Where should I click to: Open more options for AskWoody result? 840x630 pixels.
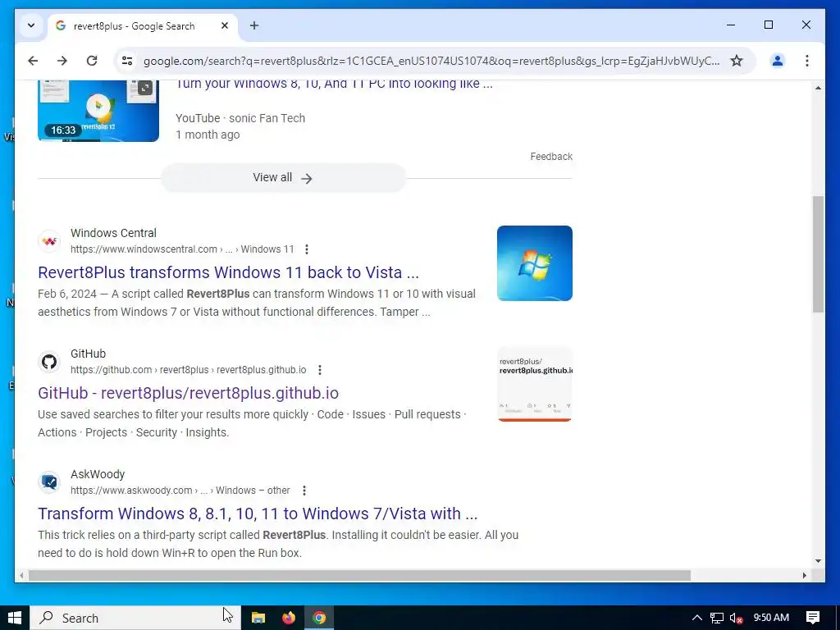(304, 491)
